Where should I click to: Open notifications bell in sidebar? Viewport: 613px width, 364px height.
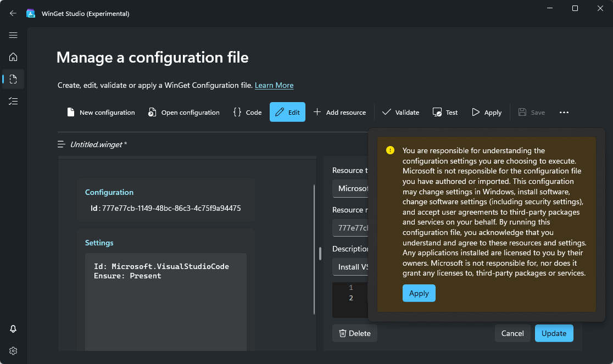click(x=13, y=329)
